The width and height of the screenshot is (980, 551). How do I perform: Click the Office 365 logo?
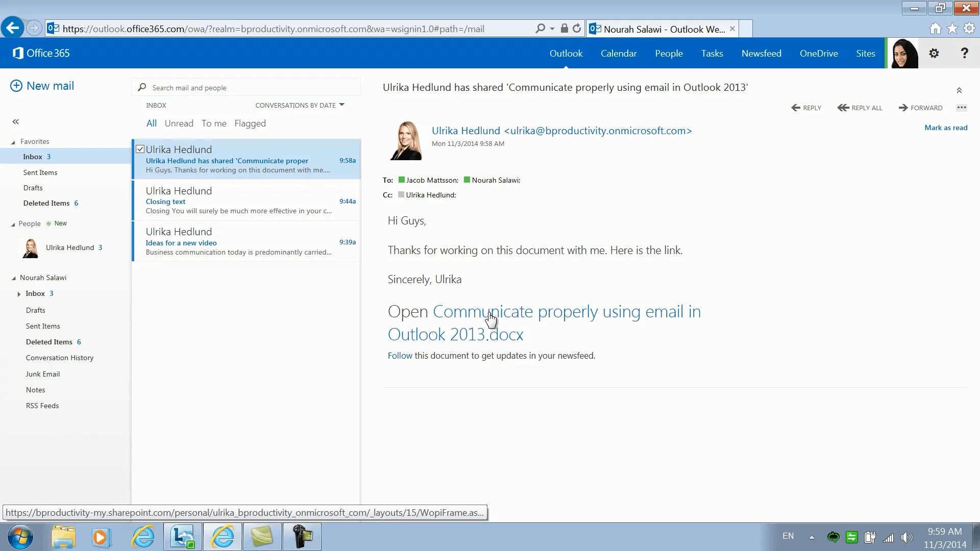tap(41, 53)
